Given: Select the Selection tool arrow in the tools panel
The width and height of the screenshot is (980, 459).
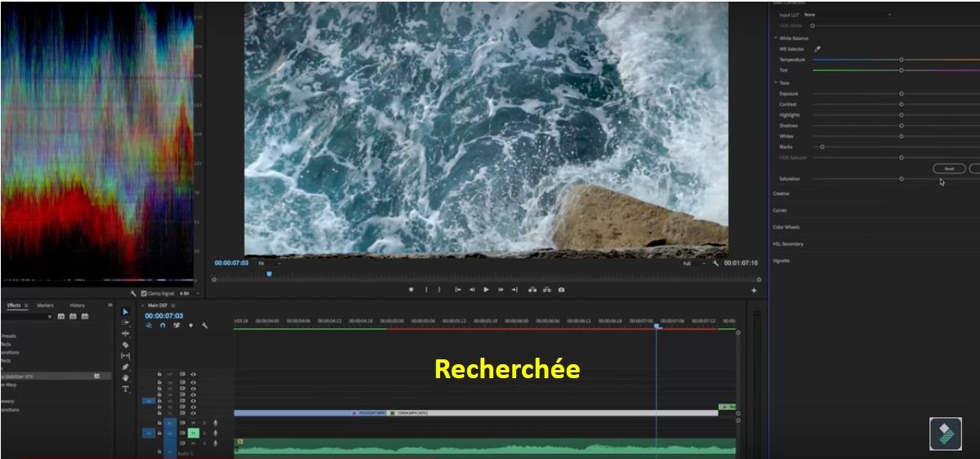Looking at the screenshot, I should 126,312.
